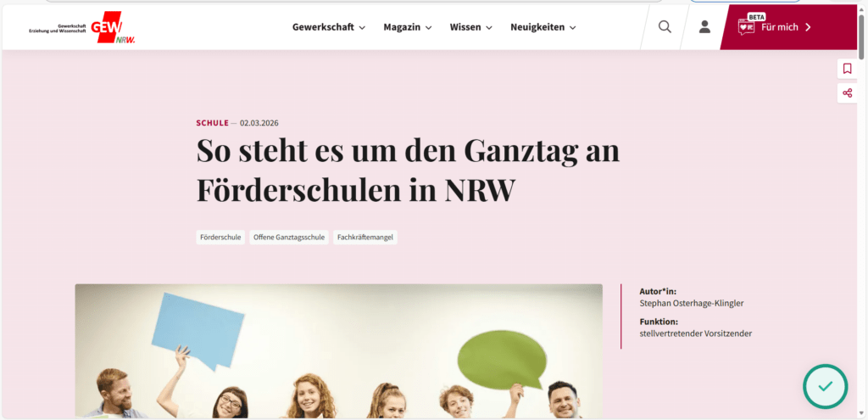The height and width of the screenshot is (420, 868).
Task: Expand the Neuigkeiten menu chevron
Action: [x=573, y=28]
